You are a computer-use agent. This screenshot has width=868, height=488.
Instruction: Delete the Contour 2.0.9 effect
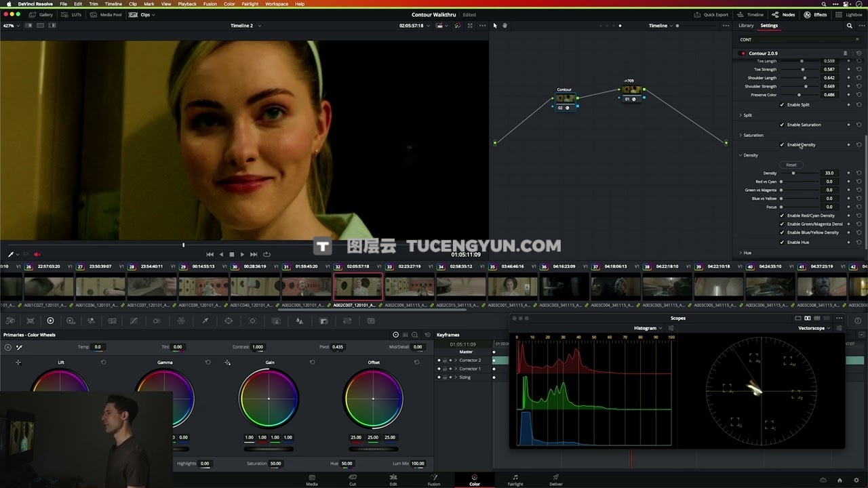(845, 53)
